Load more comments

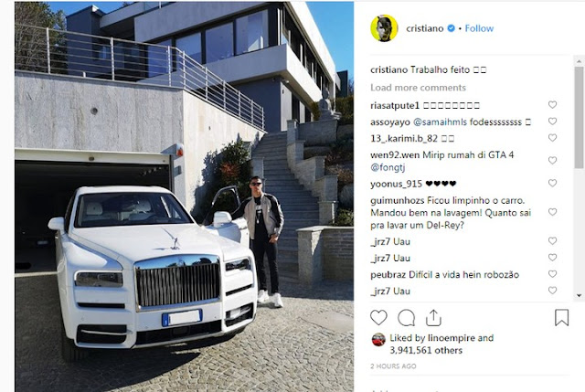pos(418,88)
